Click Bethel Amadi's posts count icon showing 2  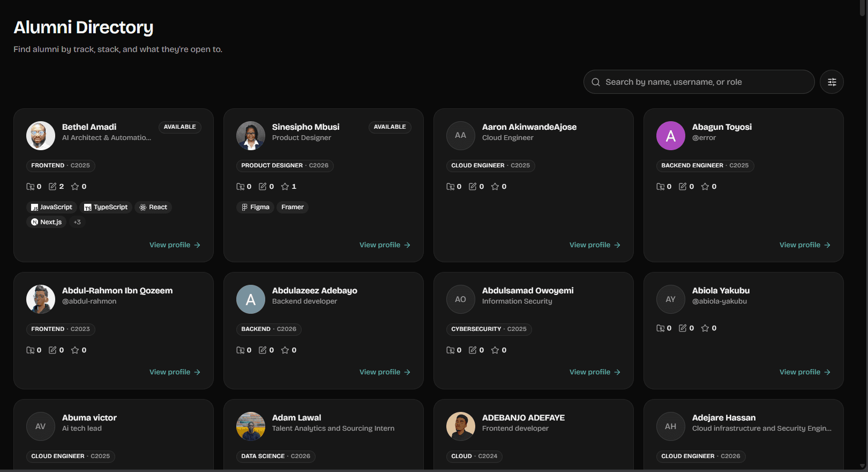coord(53,187)
